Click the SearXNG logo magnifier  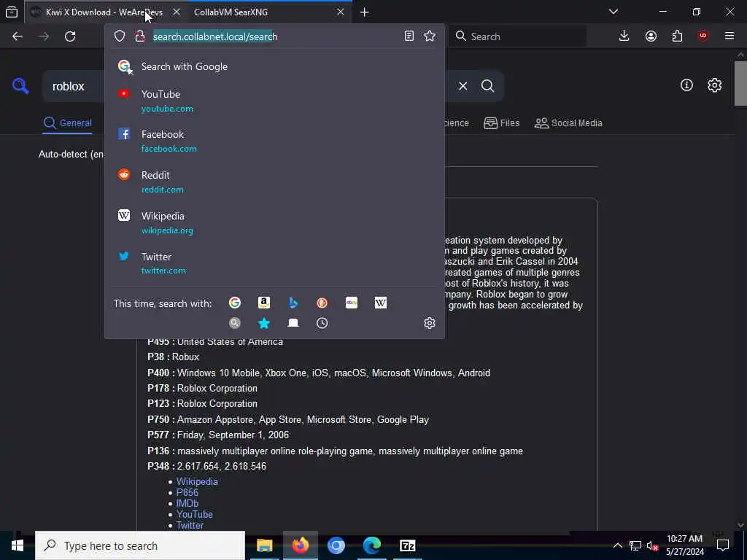click(20, 86)
